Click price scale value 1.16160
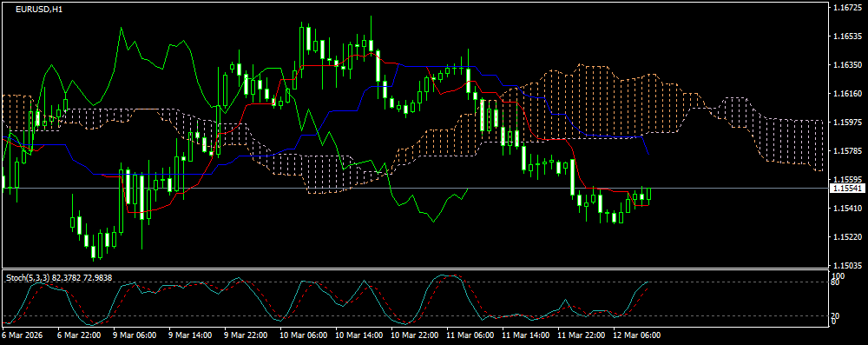868x345 pixels. [x=848, y=94]
